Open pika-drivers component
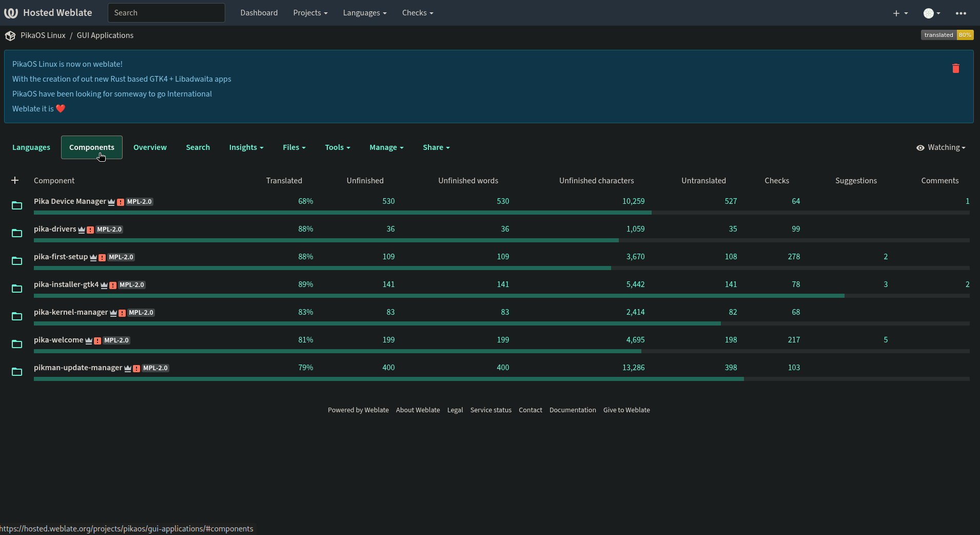Viewport: 980px width, 535px height. pos(55,229)
